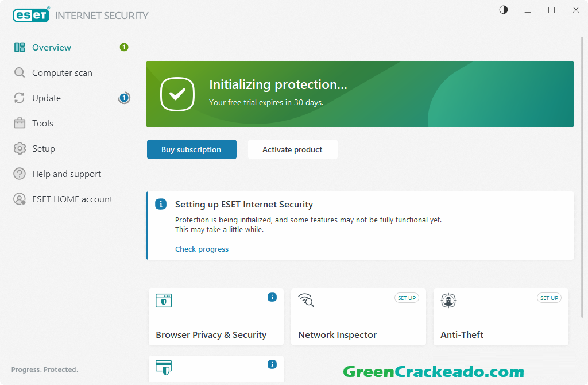Viewport: 588px width, 385px height.
Task: Click the Buy subscription button
Action: 191,149
